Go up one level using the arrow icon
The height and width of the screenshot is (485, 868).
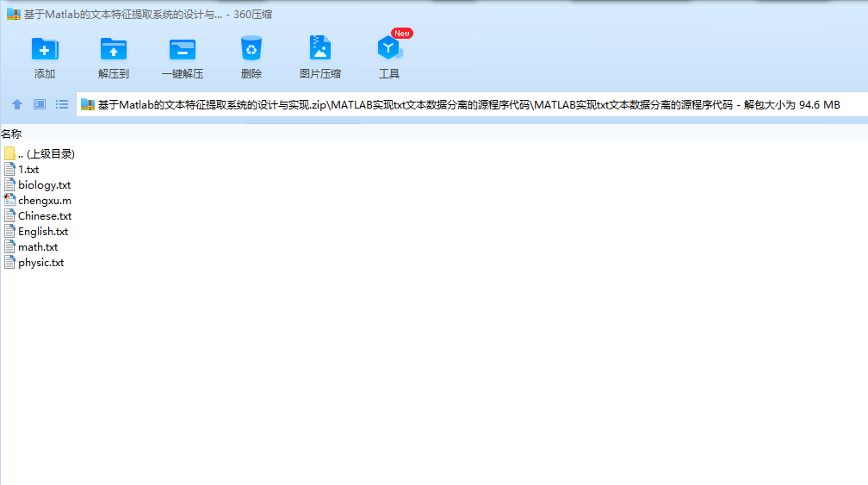point(17,104)
